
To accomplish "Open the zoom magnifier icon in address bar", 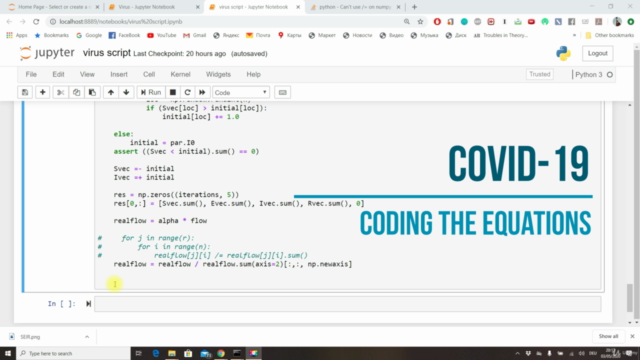I will [x=407, y=22].
